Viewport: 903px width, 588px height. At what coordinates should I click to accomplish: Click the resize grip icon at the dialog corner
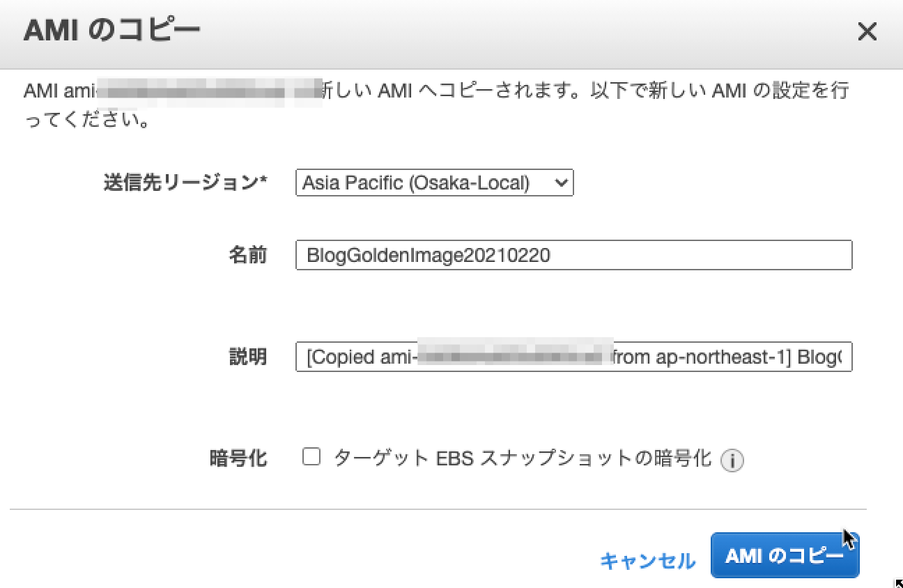898,583
